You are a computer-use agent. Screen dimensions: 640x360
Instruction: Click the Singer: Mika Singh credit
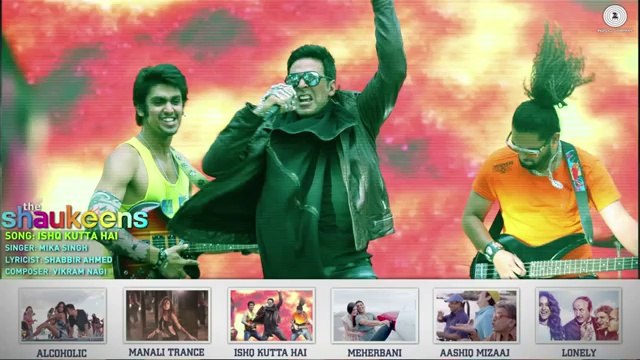click(47, 248)
